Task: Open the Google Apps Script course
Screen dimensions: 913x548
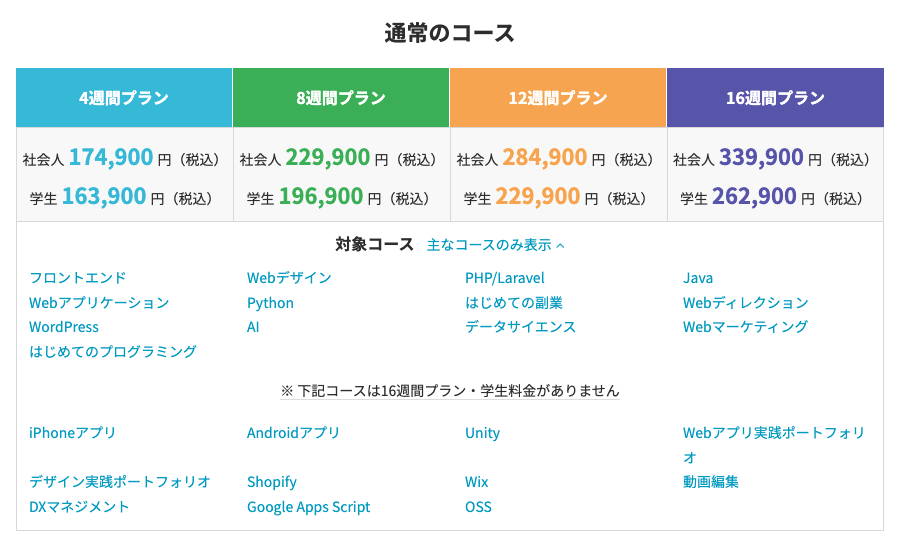Action: [309, 507]
